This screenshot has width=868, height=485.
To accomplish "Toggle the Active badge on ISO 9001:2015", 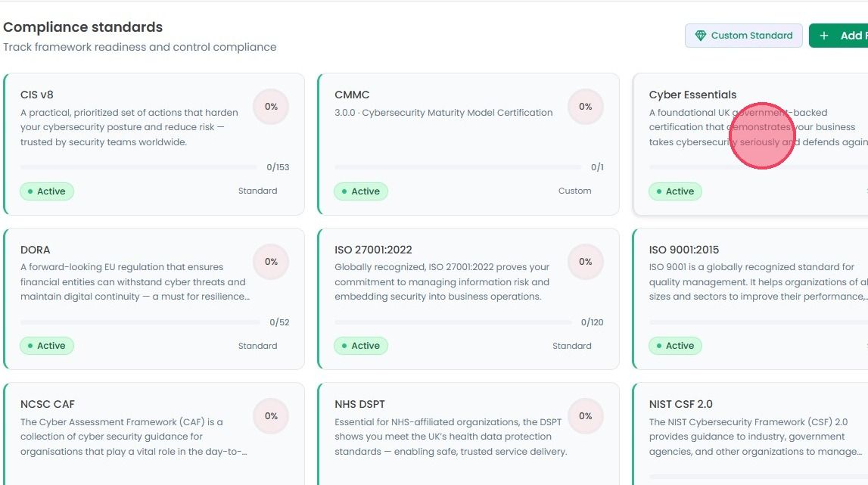I will pyautogui.click(x=675, y=346).
